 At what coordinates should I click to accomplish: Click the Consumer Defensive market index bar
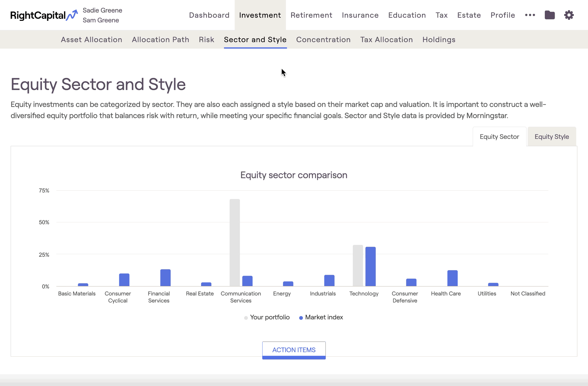click(x=411, y=282)
